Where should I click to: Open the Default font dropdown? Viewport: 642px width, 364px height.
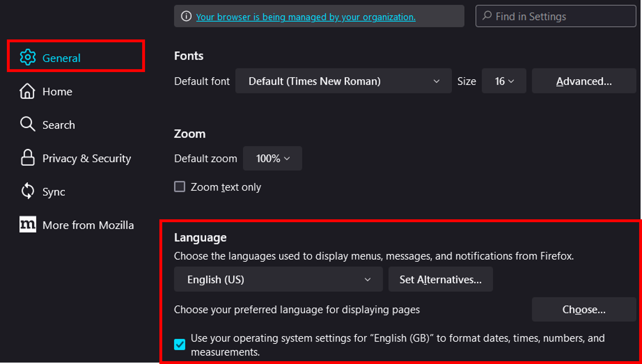click(343, 81)
